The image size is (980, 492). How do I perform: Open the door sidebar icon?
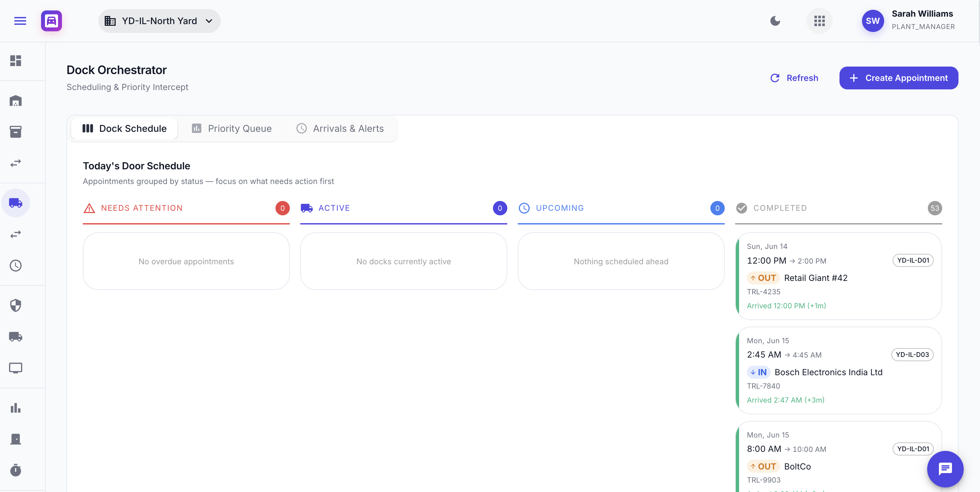tap(16, 439)
